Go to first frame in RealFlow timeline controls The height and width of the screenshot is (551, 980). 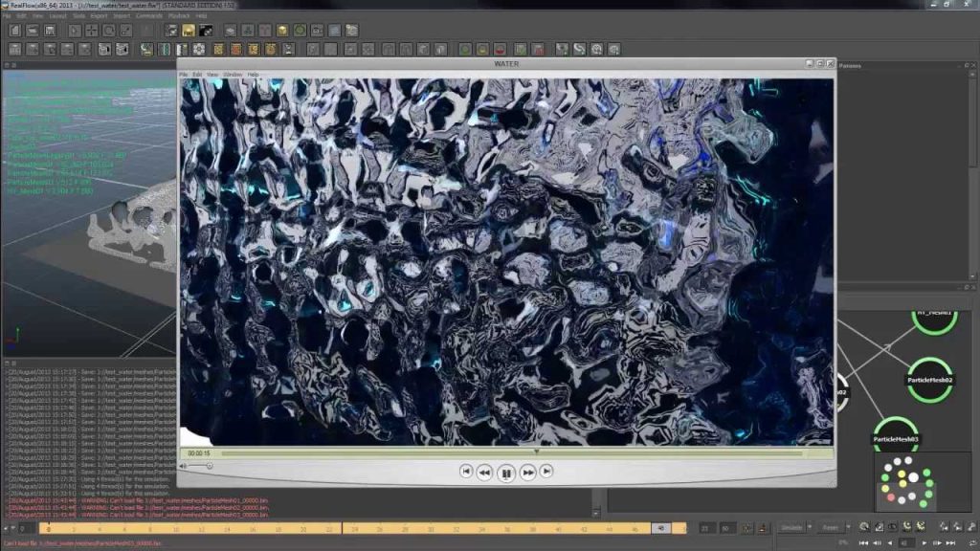tap(863, 543)
